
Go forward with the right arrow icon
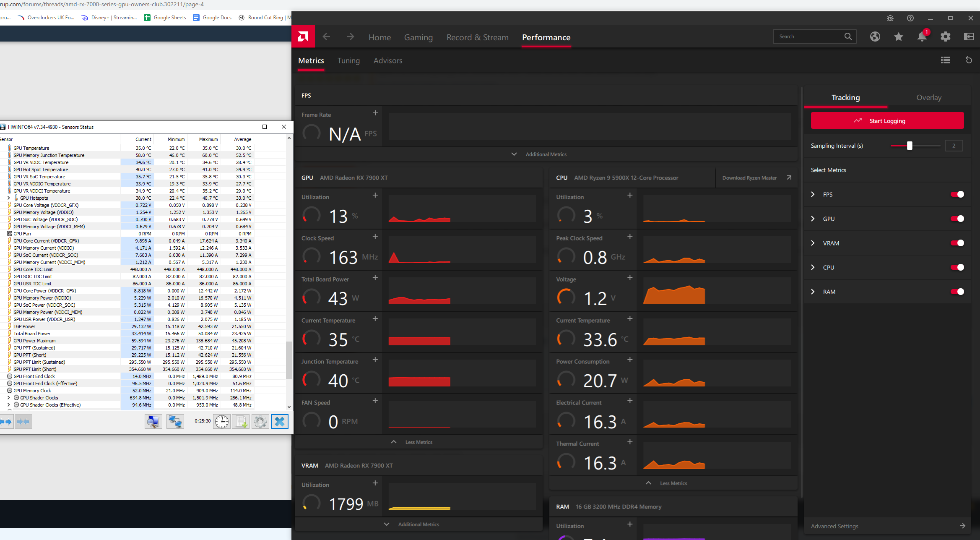[350, 37]
